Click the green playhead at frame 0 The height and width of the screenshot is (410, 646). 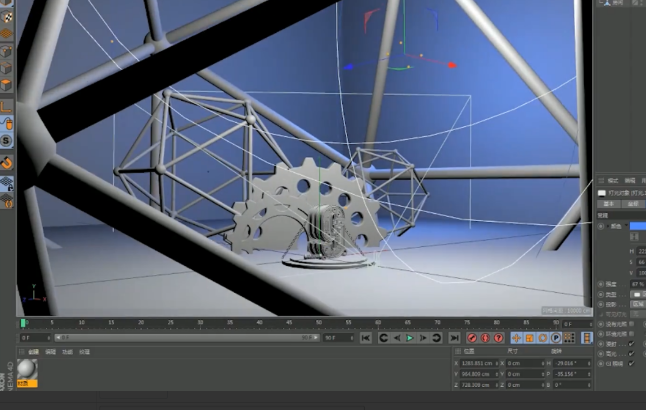pos(23,323)
